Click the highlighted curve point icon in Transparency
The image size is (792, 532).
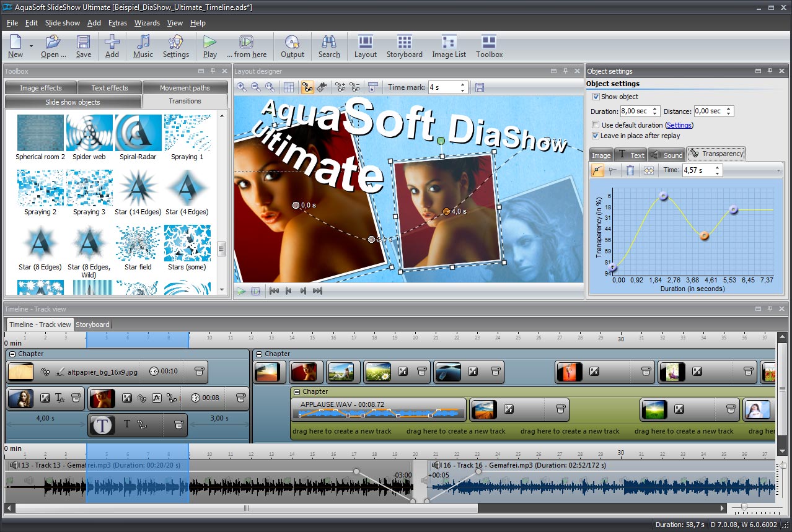click(x=598, y=170)
